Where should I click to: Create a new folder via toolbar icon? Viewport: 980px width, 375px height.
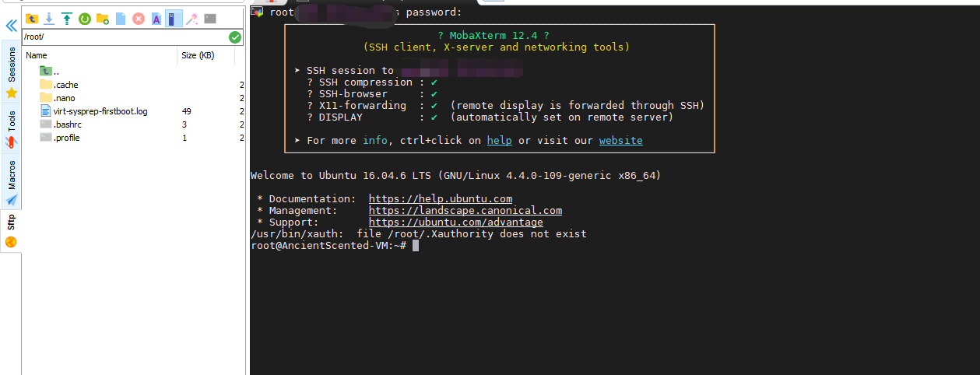click(103, 18)
